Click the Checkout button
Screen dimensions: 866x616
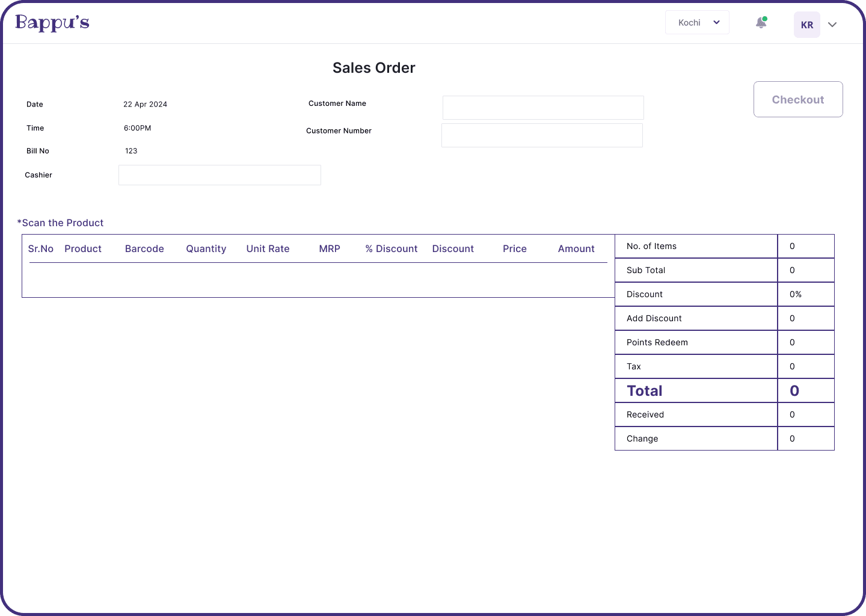798,99
